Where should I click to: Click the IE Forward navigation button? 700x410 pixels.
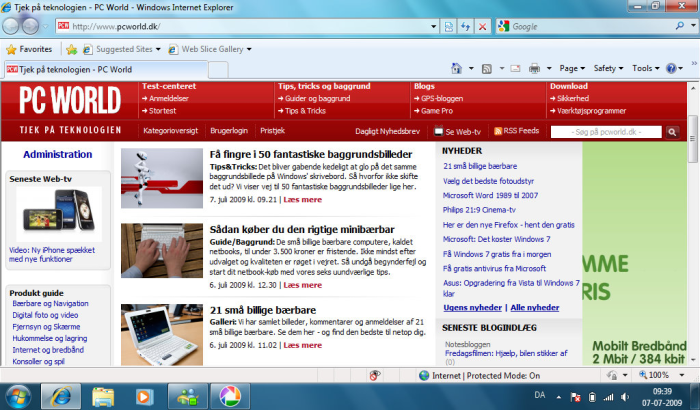30,26
